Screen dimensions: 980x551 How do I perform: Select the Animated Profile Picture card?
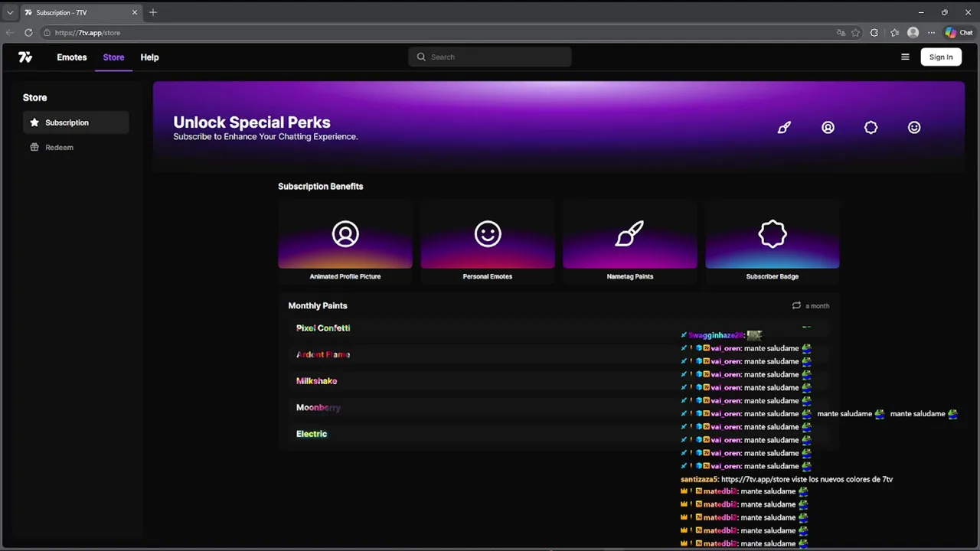345,243
